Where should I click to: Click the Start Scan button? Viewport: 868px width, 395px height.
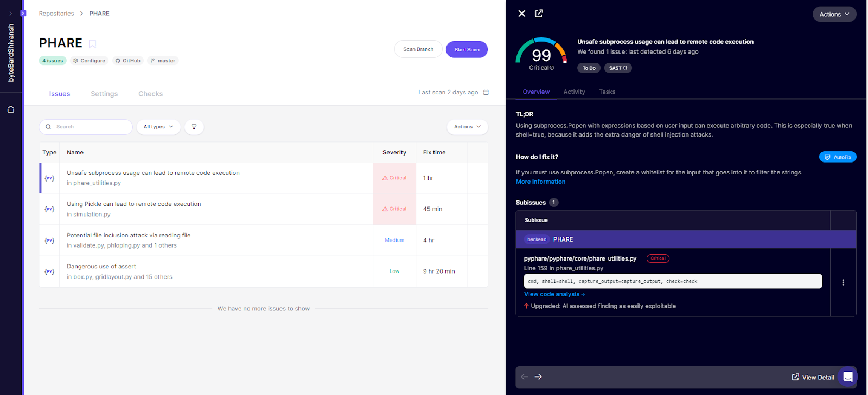pyautogui.click(x=467, y=50)
